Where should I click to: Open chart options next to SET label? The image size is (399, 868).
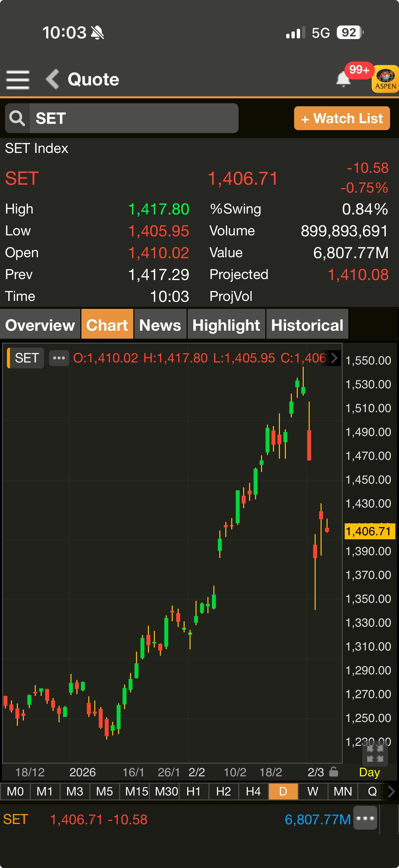pos(59,358)
